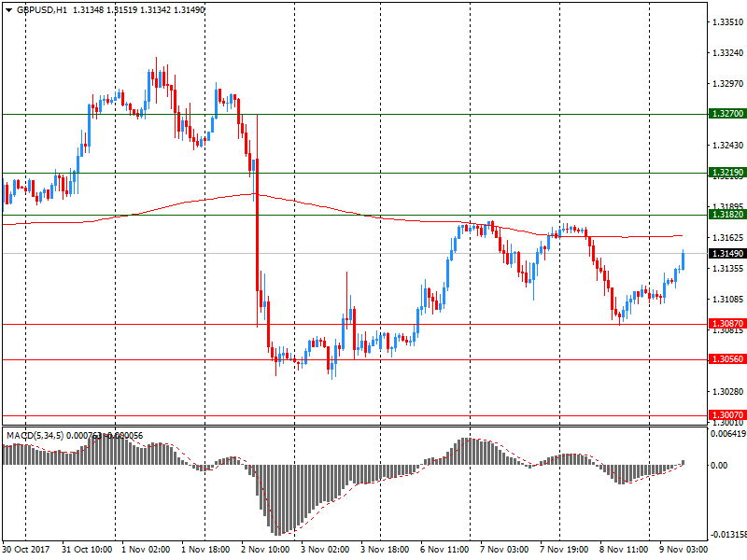
Task: Click the 6 Nov 11:00 time label
Action: [444, 550]
